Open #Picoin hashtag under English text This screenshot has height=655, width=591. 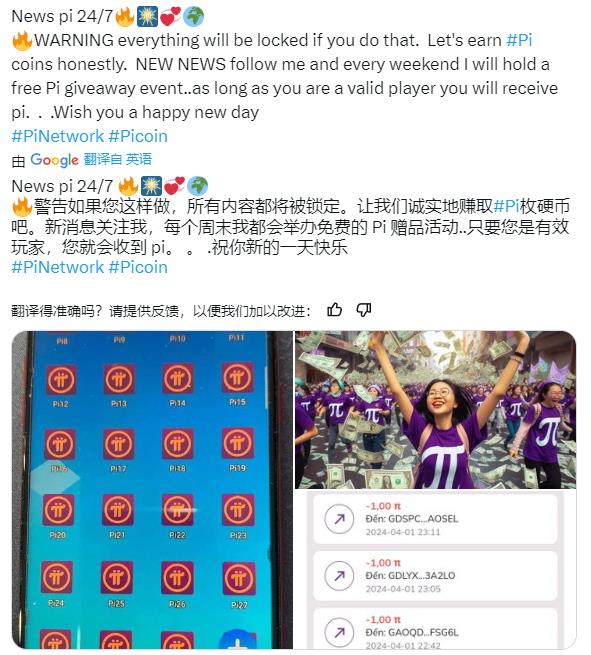pyautogui.click(x=138, y=136)
